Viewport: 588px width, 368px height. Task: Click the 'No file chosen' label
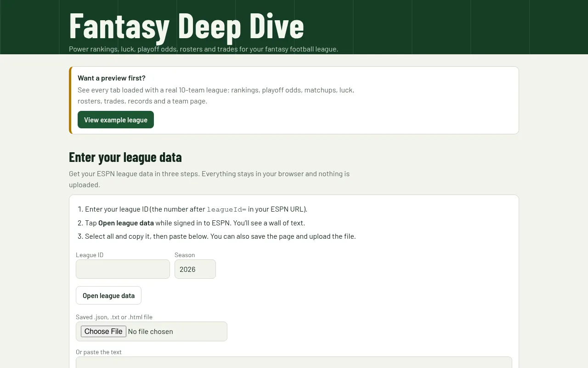pyautogui.click(x=151, y=332)
